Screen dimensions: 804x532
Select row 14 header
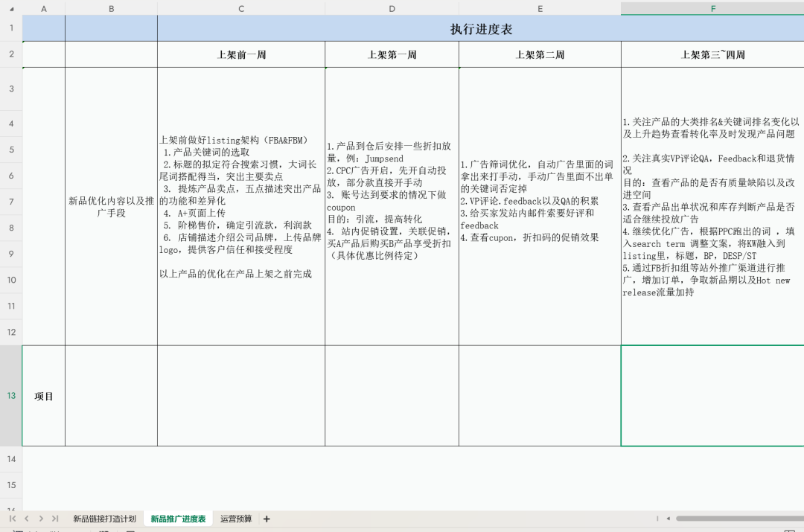11,459
